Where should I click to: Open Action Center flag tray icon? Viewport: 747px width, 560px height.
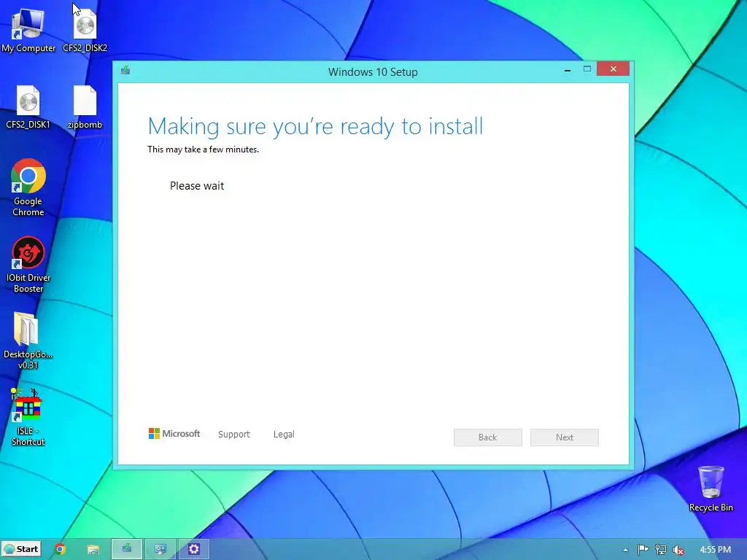click(643, 550)
